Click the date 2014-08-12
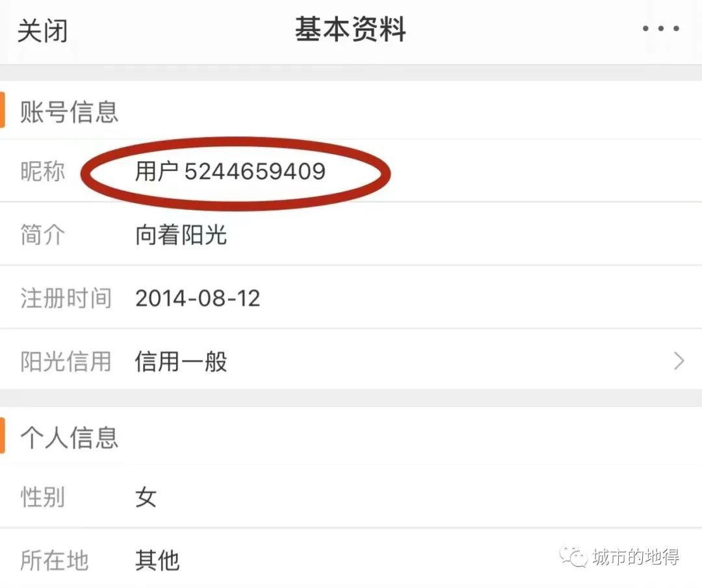 pos(198,298)
